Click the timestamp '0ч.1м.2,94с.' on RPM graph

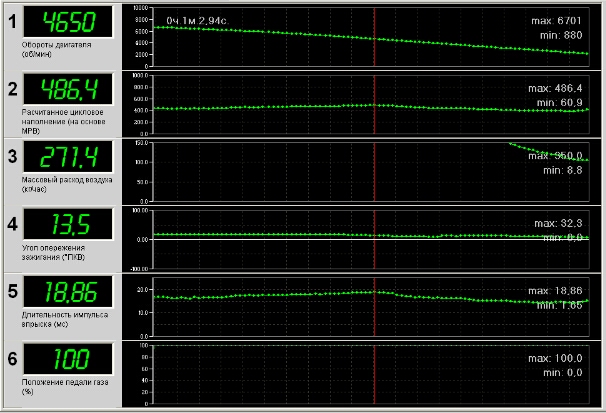[197, 20]
